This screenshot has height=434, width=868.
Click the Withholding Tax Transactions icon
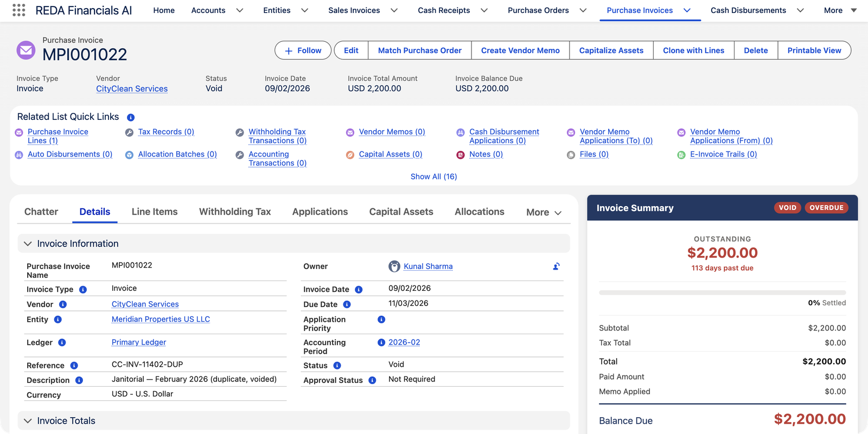240,132
